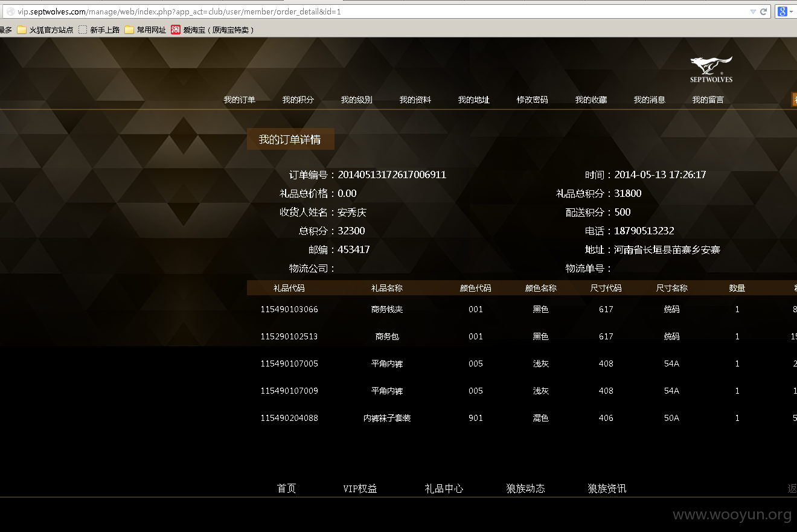797x532 pixels.
Task: Open the 我的订单 menu item
Action: [240, 100]
